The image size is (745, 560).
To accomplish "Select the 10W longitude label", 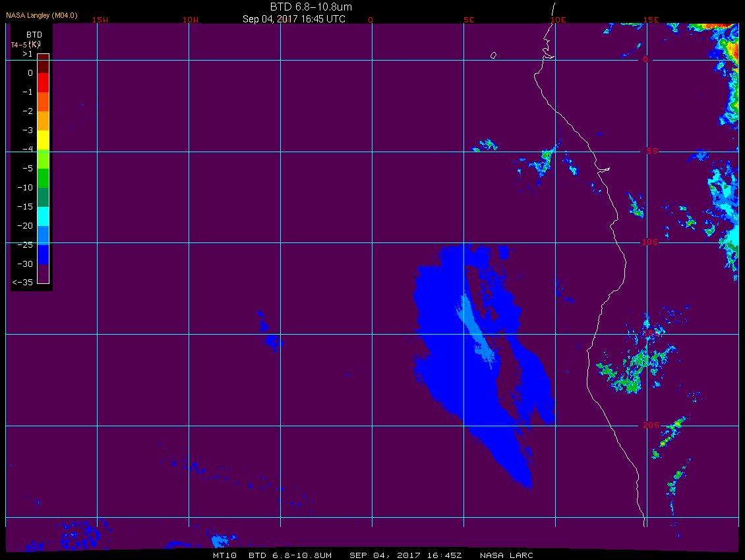I will (191, 20).
